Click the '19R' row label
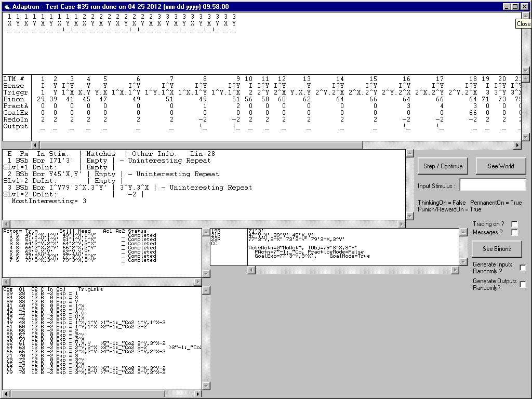Viewport: 532px width, 399px height. (x=216, y=231)
